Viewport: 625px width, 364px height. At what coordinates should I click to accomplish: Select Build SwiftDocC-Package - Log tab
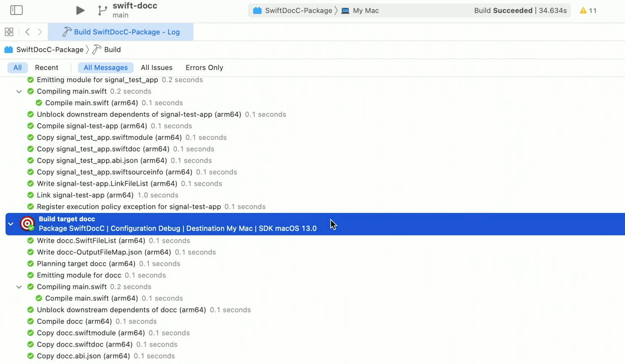[x=121, y=32]
